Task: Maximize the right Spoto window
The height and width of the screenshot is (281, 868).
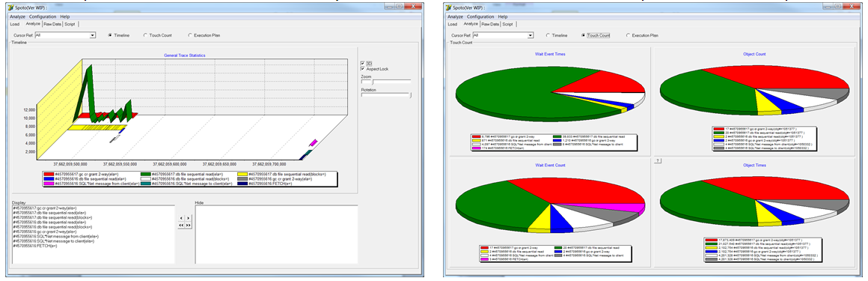Action: tap(837, 5)
